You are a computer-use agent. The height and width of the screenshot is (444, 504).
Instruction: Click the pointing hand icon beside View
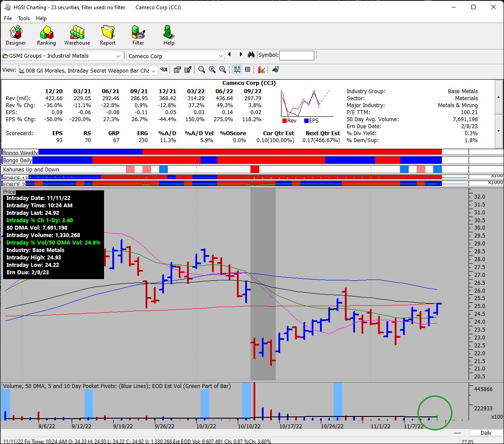[x=164, y=70]
